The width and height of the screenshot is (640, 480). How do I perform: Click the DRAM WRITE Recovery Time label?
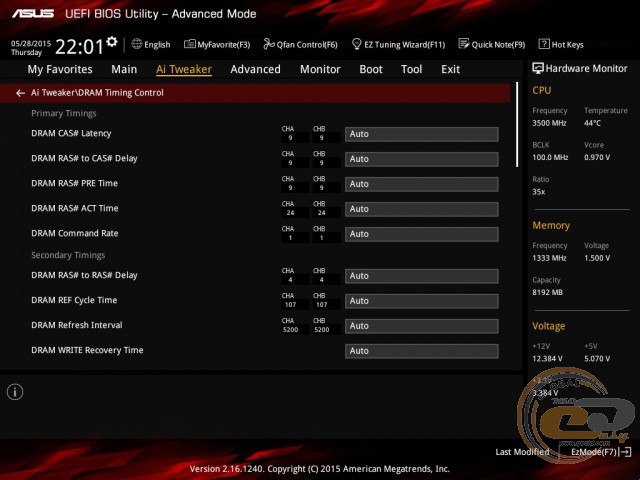pos(87,350)
